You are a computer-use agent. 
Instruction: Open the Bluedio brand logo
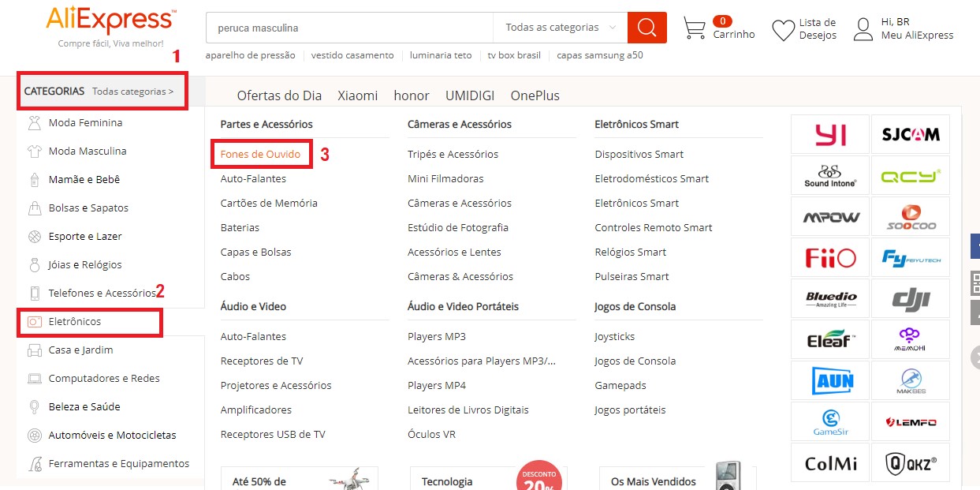point(830,298)
